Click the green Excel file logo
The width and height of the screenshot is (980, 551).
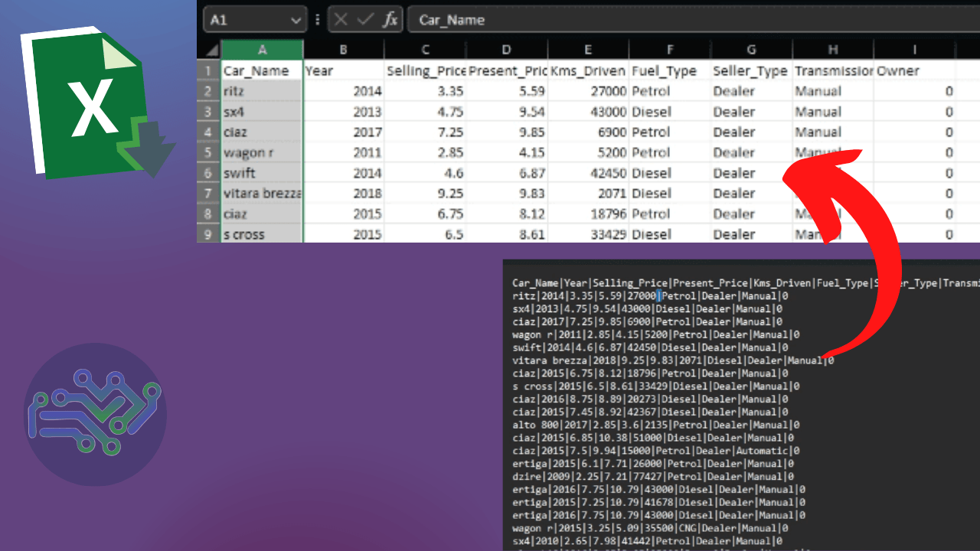tap(93, 103)
